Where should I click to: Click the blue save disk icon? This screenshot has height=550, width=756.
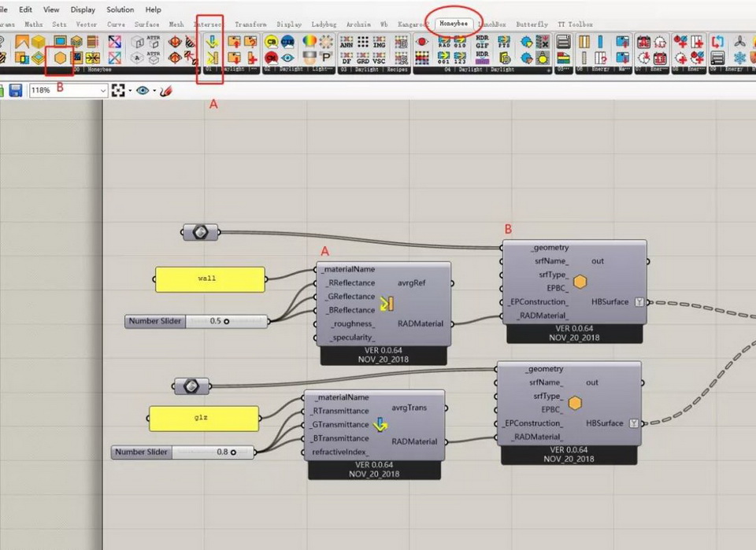15,91
